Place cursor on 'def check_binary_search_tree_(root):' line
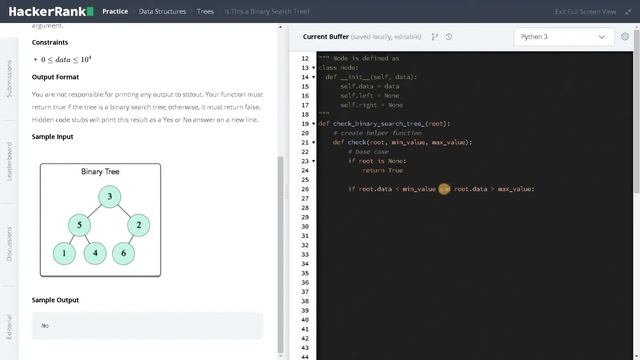This screenshot has height=360, width=640. coord(384,124)
